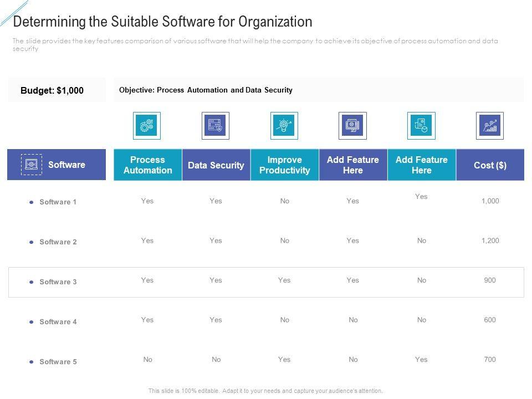Select the Software 3 row label
This screenshot has width=532, height=399.
point(58,282)
